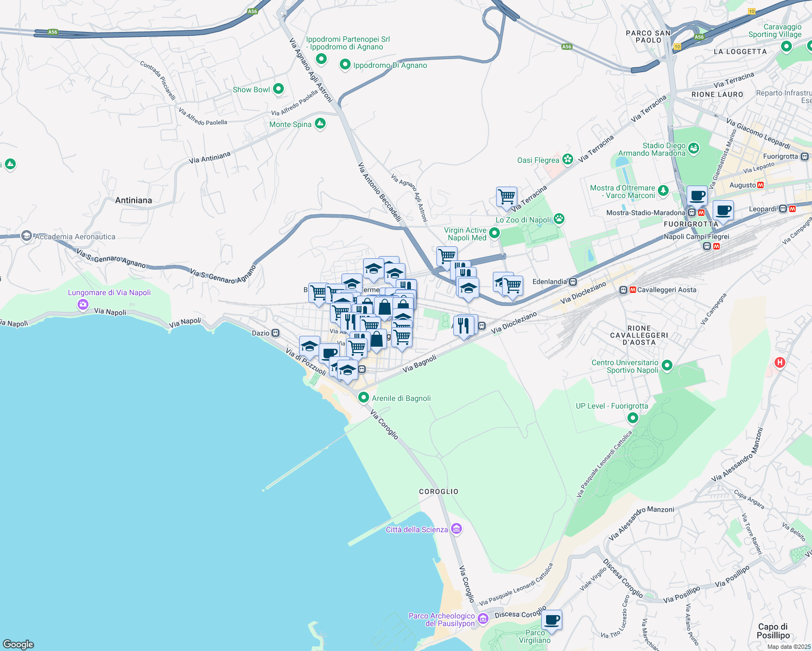The width and height of the screenshot is (812, 651).
Task: Select shopping cart pin near Virgin Active
Action: coord(447,257)
